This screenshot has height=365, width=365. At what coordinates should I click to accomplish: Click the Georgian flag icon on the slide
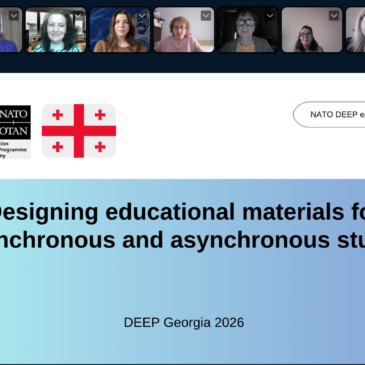pos(79,131)
